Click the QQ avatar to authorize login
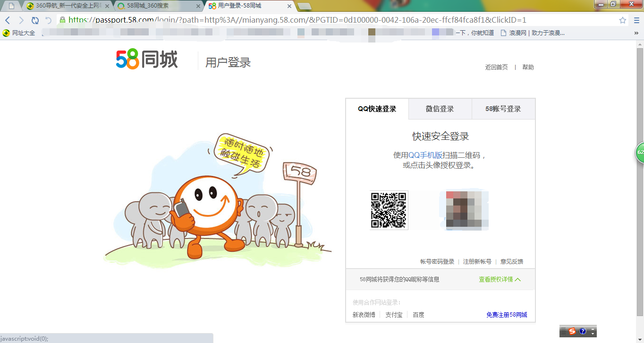 [x=467, y=210]
